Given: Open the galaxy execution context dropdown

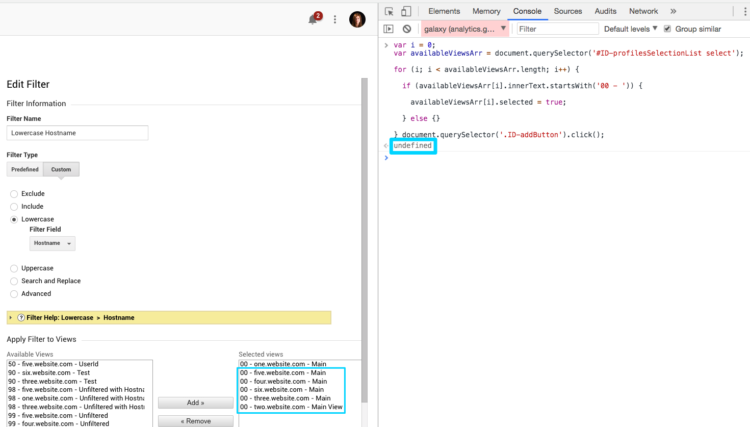Looking at the screenshot, I should (464, 29).
